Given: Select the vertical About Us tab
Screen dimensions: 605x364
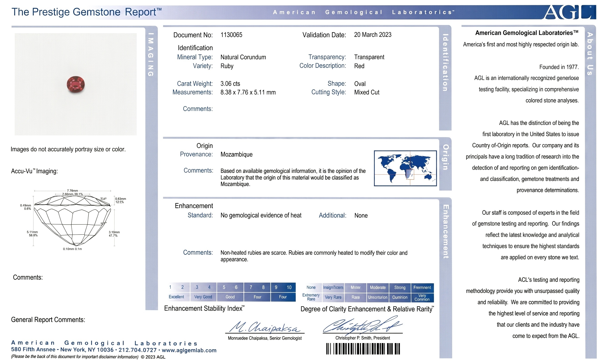Looking at the screenshot, I should [x=590, y=54].
